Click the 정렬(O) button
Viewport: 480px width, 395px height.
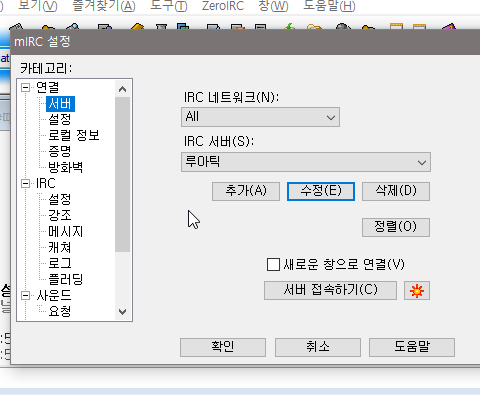click(x=396, y=227)
